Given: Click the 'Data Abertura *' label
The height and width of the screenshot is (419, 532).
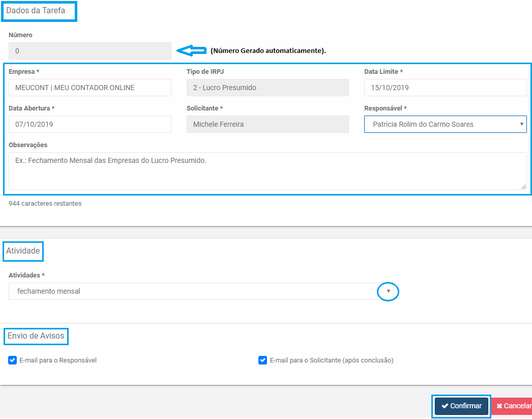Looking at the screenshot, I should (x=32, y=108).
